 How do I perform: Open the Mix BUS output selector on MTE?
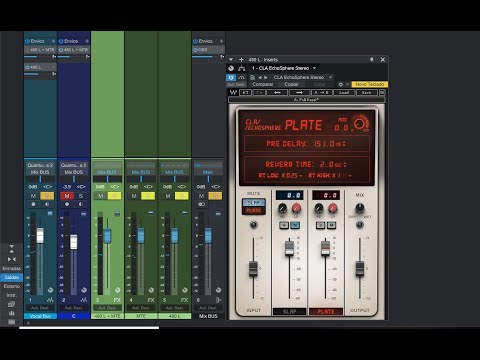click(141, 172)
